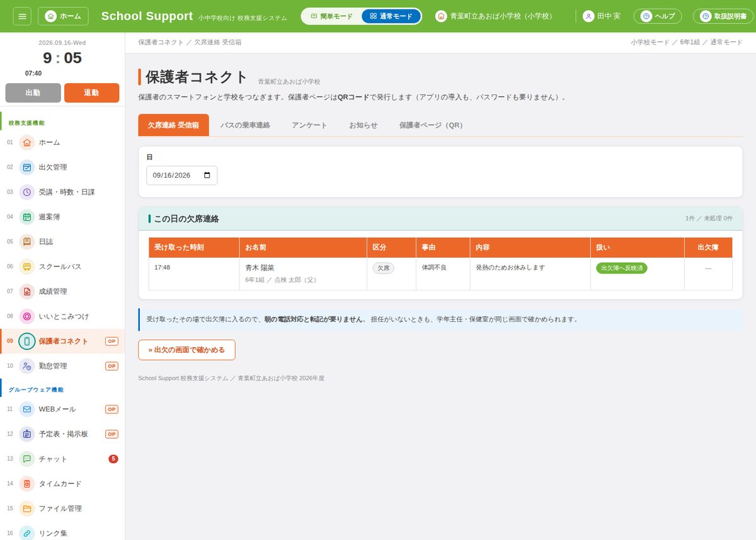Click the student name 青木 陽菜

[260, 268]
